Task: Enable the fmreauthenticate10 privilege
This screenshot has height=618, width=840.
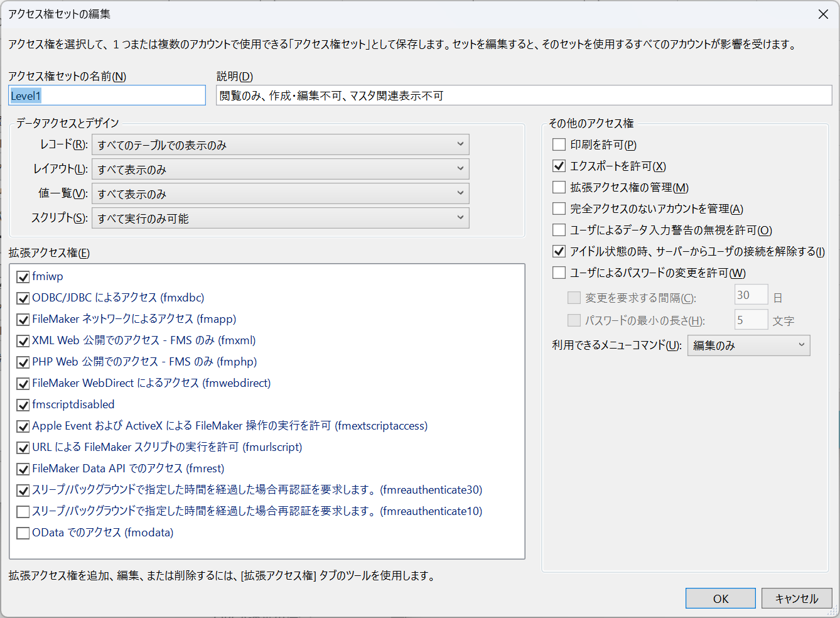Action: (x=23, y=512)
